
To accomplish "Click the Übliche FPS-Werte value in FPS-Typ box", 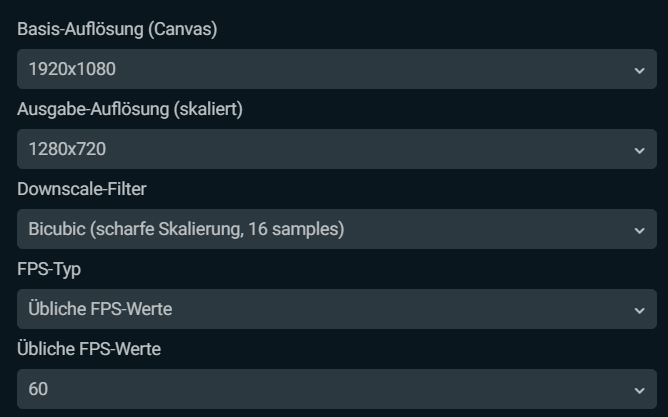I will 100,310.
